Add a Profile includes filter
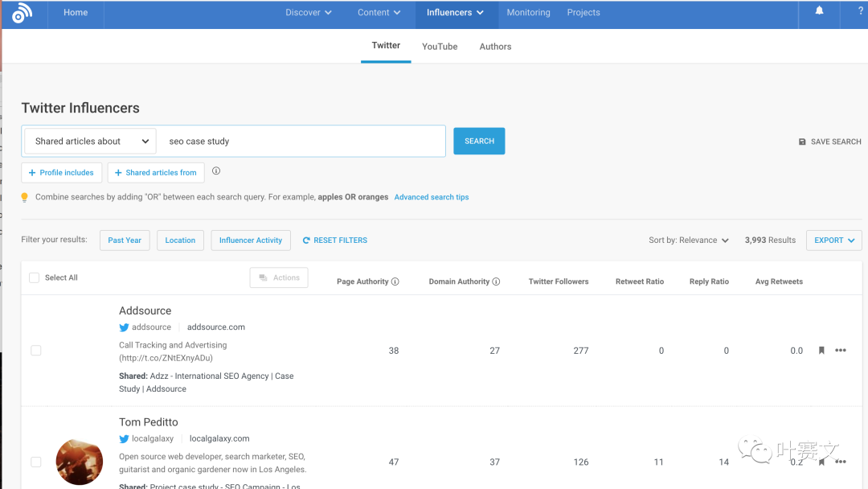The width and height of the screenshot is (868, 489). point(61,173)
